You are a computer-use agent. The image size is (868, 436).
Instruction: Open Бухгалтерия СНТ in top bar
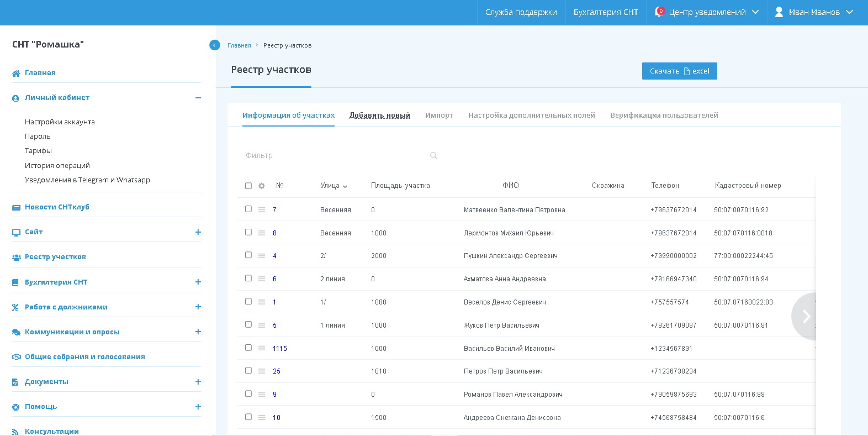click(606, 12)
